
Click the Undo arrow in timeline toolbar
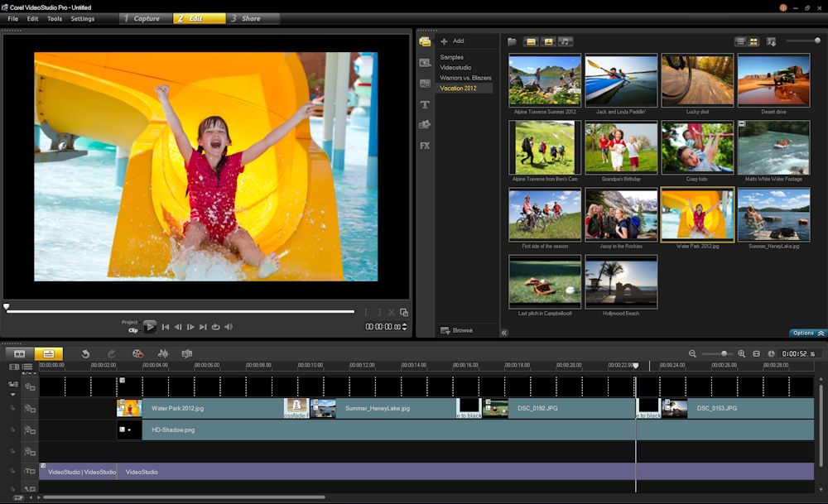click(x=85, y=353)
